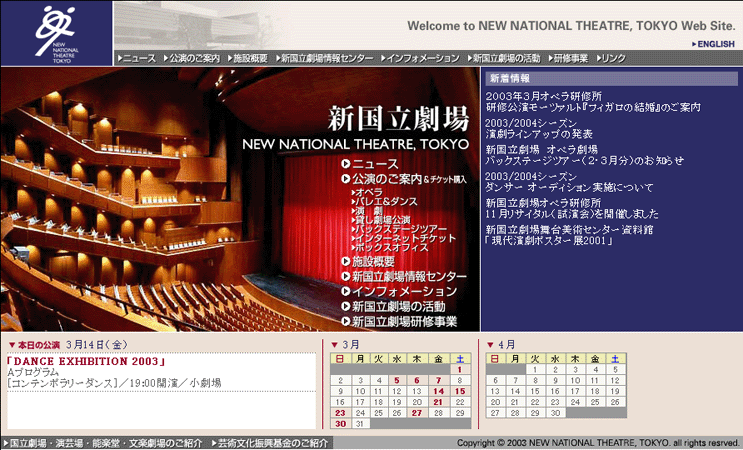Switch to the ENGLISH version link
The height and width of the screenshot is (450, 743).
pyautogui.click(x=713, y=44)
